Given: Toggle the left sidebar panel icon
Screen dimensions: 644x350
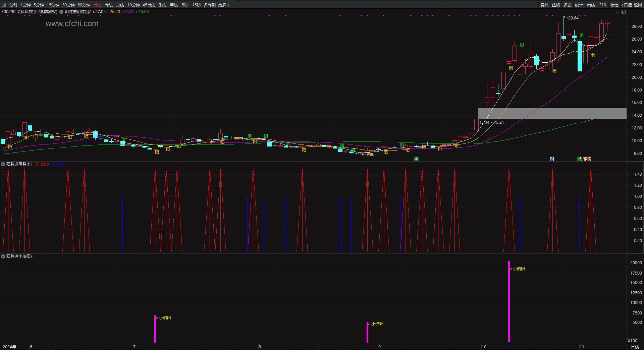Looking at the screenshot, I should [x=4, y=5].
